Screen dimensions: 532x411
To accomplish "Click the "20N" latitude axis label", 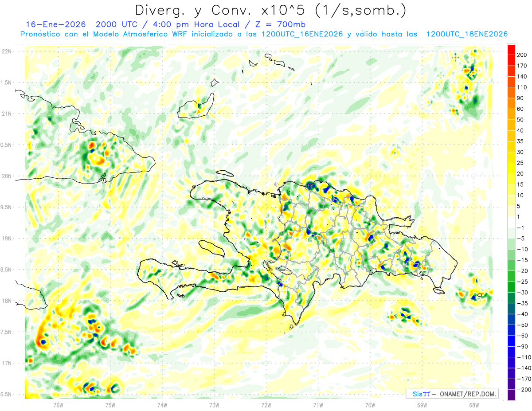I will [x=6, y=176].
